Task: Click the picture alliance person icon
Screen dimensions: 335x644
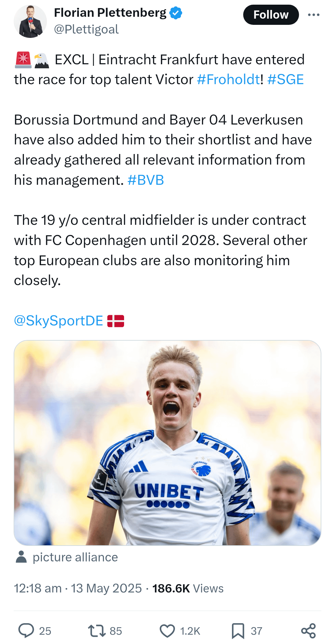Action: [21, 557]
